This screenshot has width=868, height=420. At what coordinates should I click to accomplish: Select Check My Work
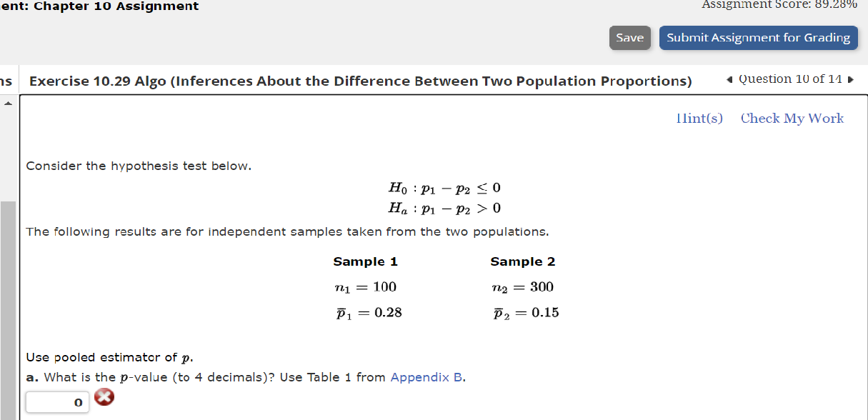[792, 118]
